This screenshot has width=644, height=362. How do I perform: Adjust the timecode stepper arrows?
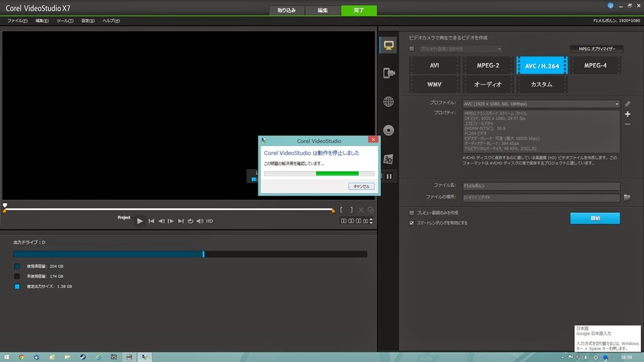371,221
